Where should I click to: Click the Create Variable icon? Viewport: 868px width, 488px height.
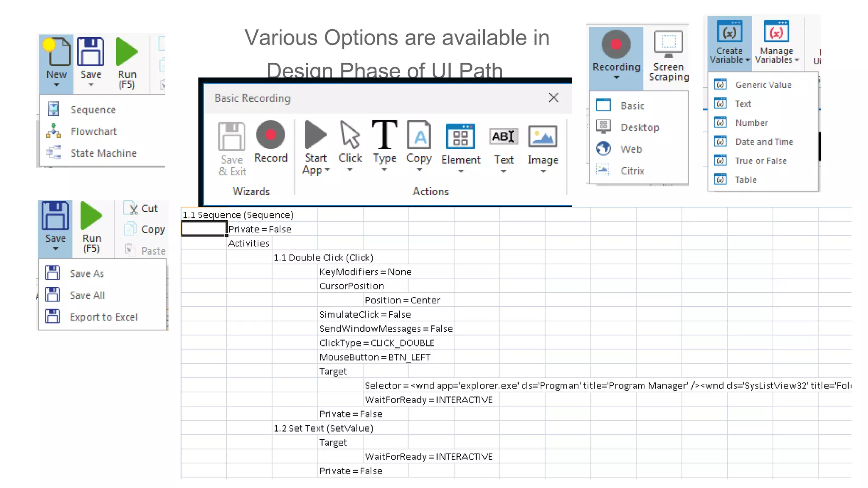click(729, 32)
